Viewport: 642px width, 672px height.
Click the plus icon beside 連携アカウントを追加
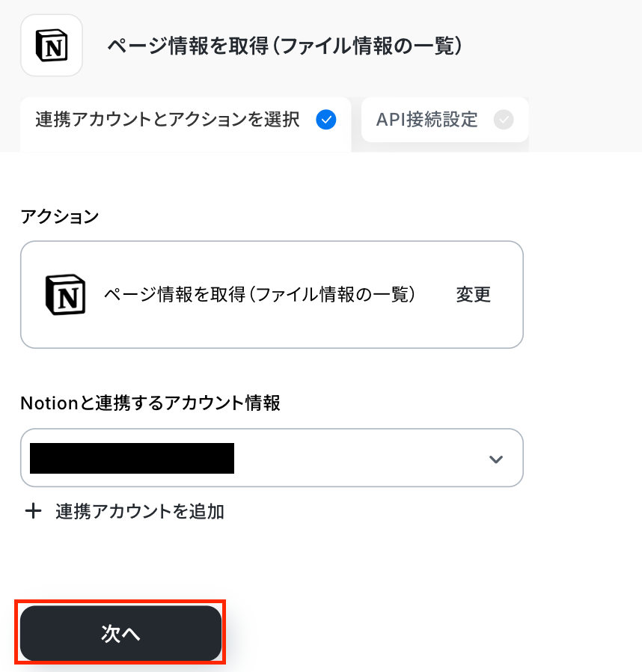click(x=33, y=512)
